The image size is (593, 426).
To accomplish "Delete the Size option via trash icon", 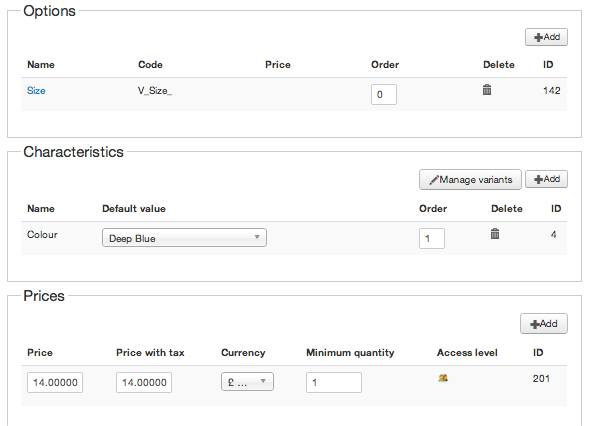I will click(x=487, y=90).
